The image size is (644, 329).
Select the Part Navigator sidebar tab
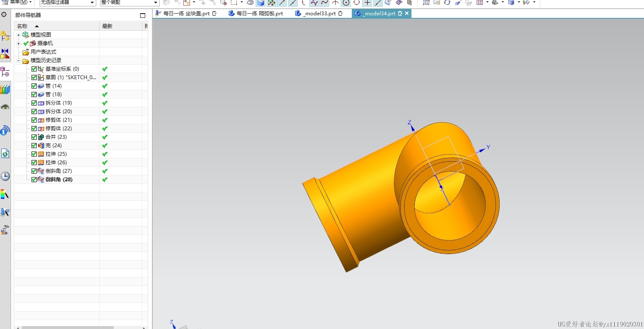click(x=5, y=72)
